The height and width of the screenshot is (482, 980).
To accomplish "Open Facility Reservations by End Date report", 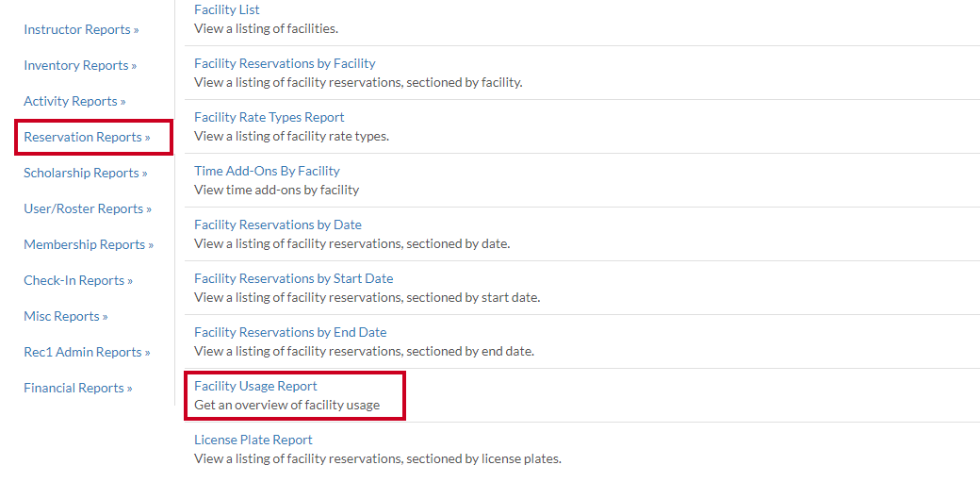I will [290, 332].
